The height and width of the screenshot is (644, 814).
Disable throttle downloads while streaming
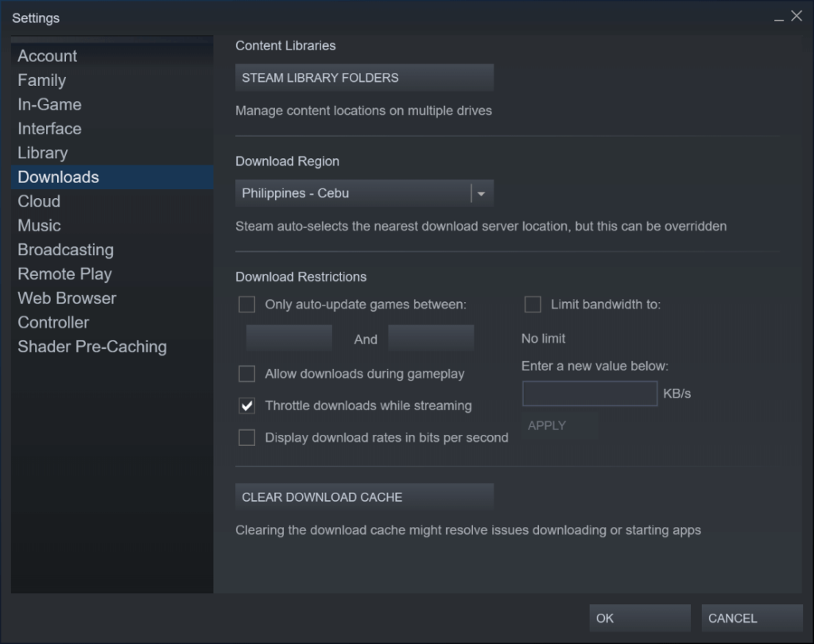tap(247, 405)
